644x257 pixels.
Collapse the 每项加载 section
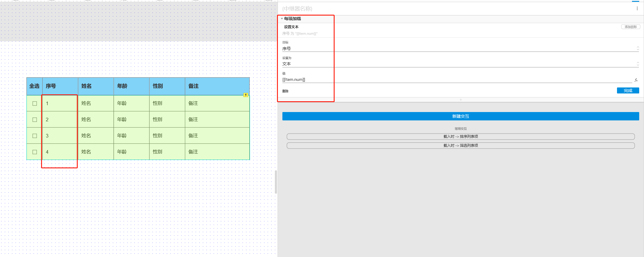(282, 19)
